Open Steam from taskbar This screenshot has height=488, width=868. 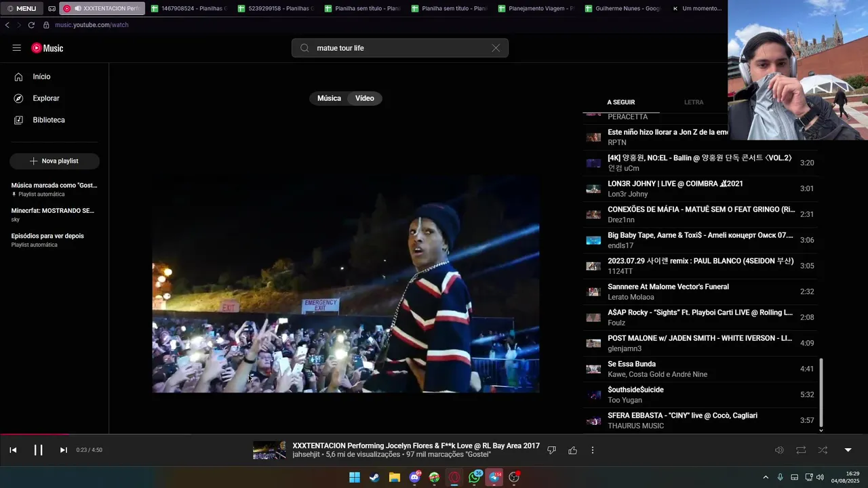pos(374,477)
